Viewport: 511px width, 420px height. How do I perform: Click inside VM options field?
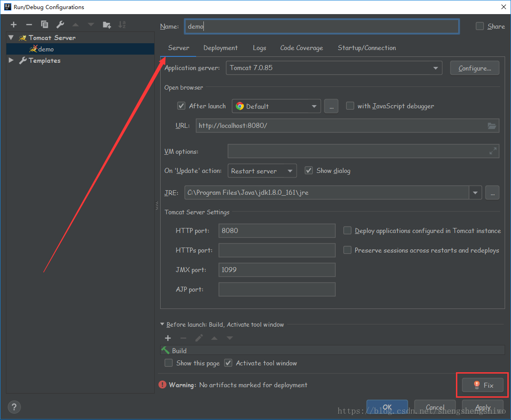[x=364, y=151]
